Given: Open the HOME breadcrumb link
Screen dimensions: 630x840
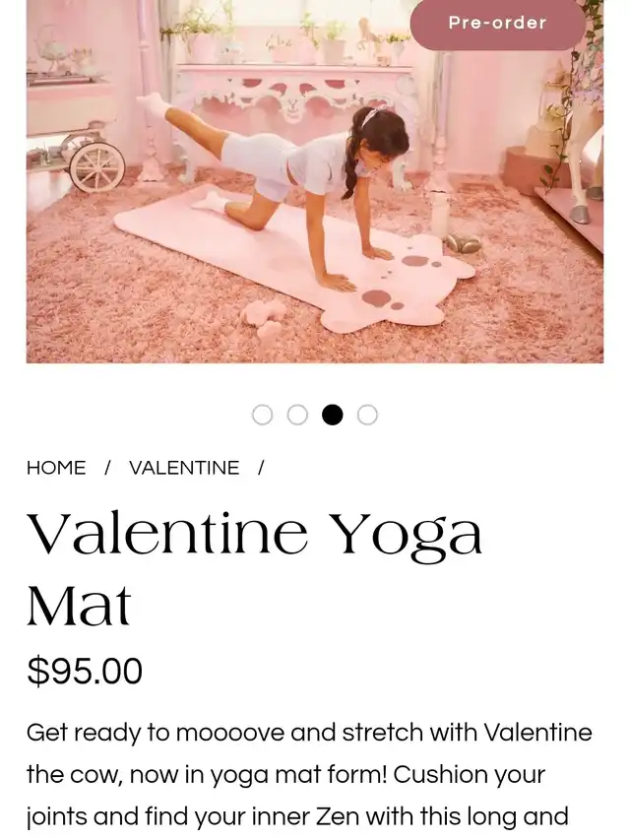Looking at the screenshot, I should (56, 468).
